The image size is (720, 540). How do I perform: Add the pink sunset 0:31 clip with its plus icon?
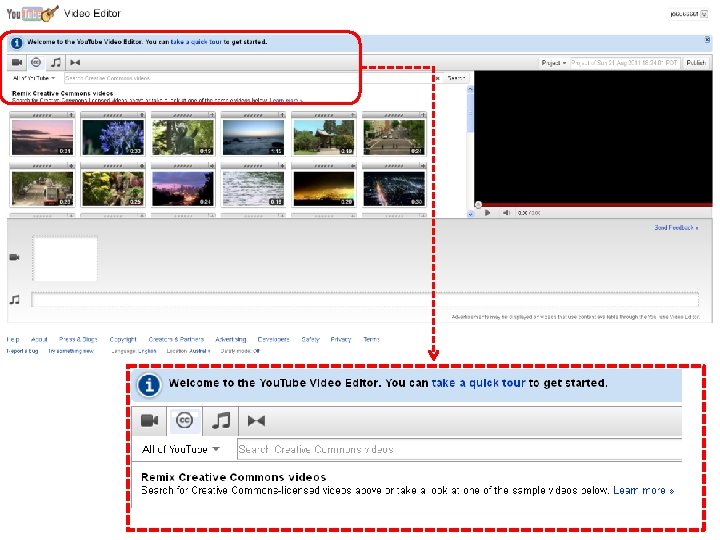coord(71,115)
